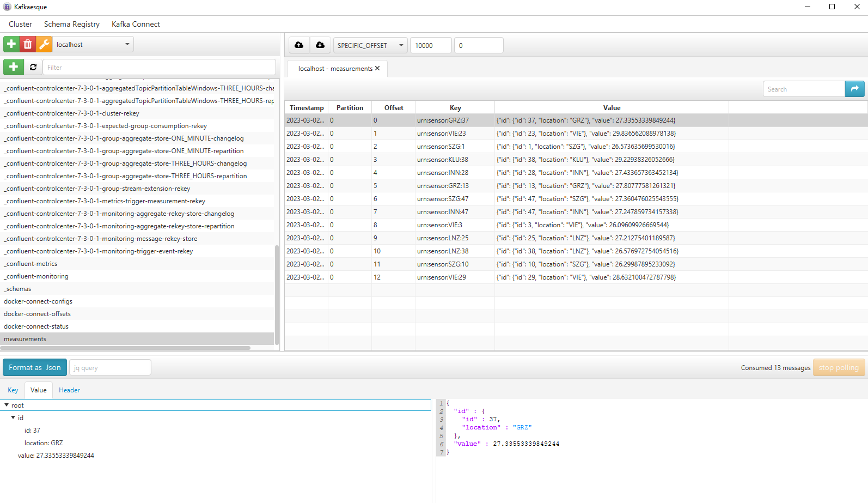This screenshot has width=868, height=503.
Task: Switch to the Header tab
Action: pos(69,390)
